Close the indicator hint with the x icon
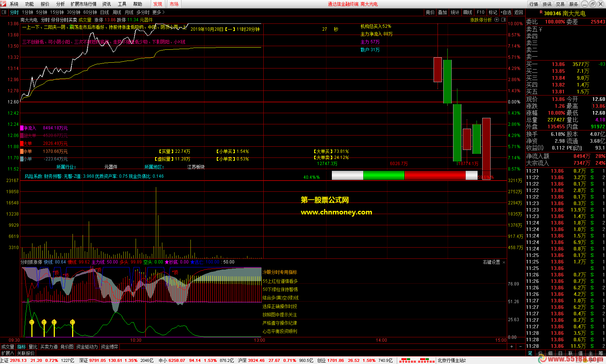The width and height of the screenshot is (606, 364). pos(504,262)
